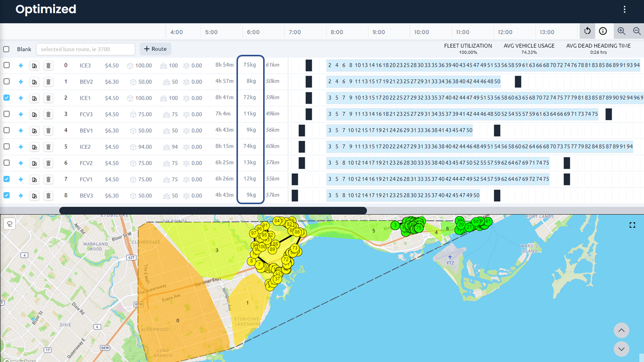Image resolution: width=644 pixels, height=362 pixels.
Task: Enable the checkbox for route ICE2
Action: pyautogui.click(x=7, y=146)
